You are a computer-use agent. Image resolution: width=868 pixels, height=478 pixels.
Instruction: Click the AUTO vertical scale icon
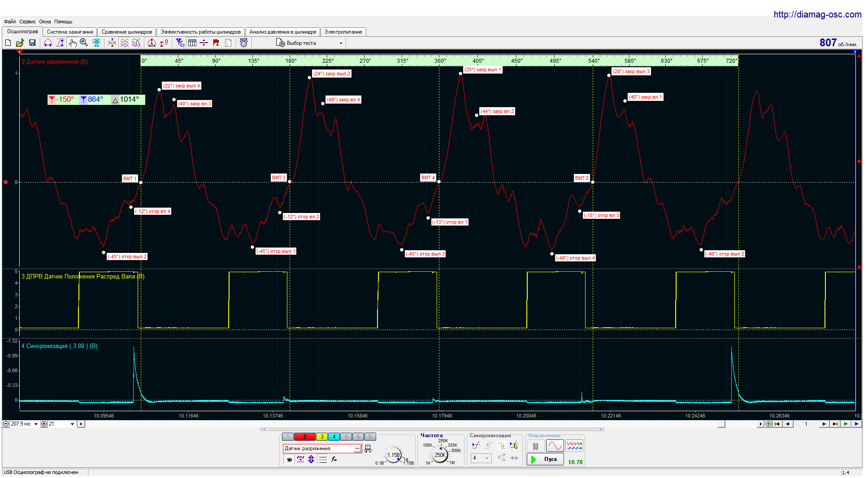point(152,43)
